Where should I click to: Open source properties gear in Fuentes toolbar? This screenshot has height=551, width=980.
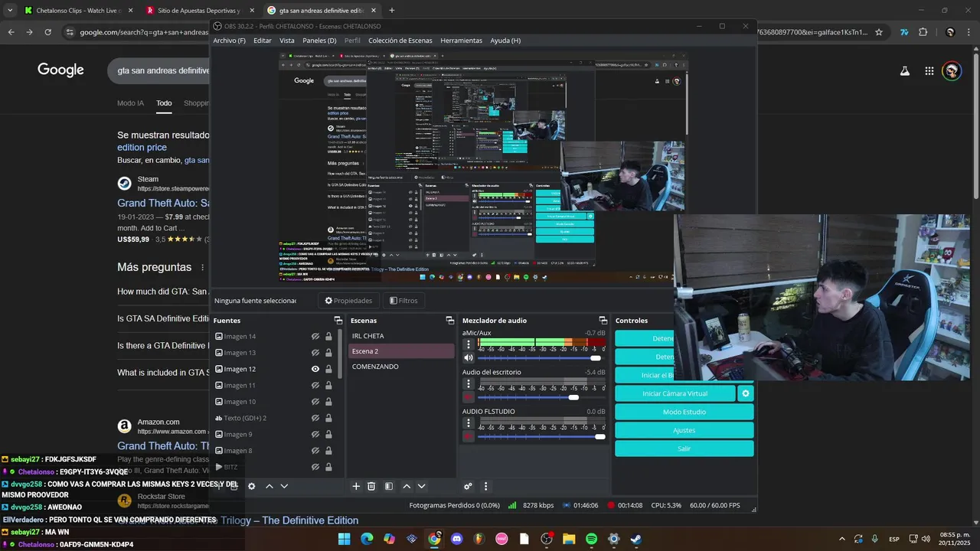point(251,486)
